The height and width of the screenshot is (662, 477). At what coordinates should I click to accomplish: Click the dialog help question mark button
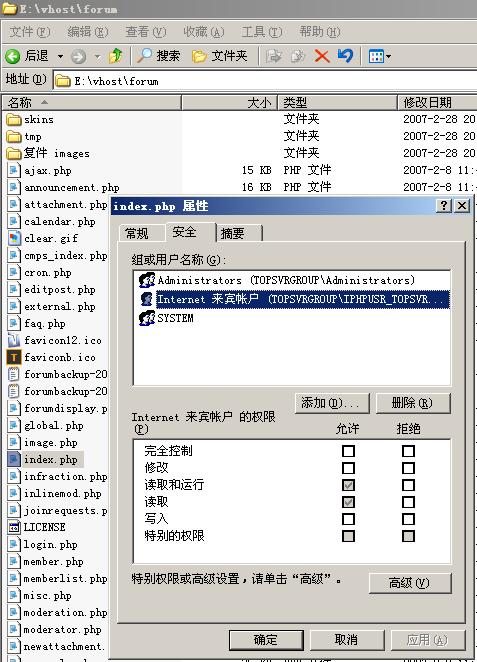[443, 206]
